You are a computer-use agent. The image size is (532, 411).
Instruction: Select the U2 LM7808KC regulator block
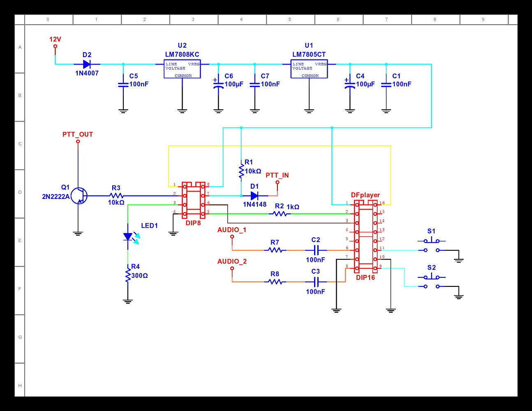(182, 69)
